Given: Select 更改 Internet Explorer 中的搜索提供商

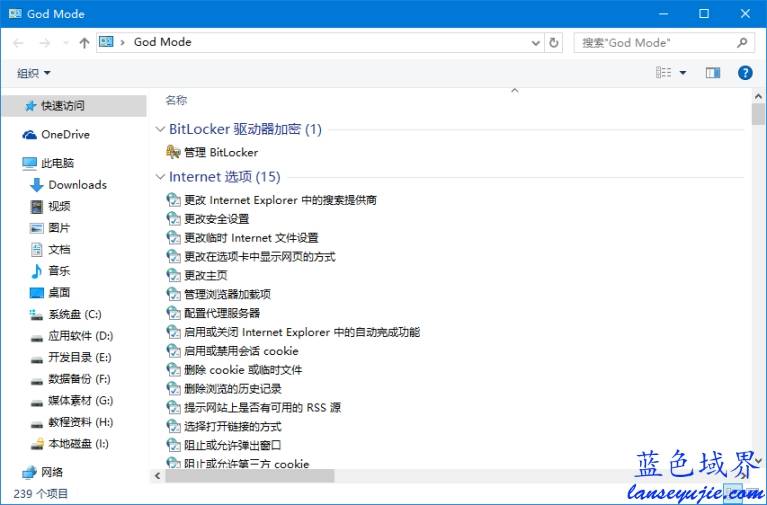Looking at the screenshot, I should click(x=280, y=200).
